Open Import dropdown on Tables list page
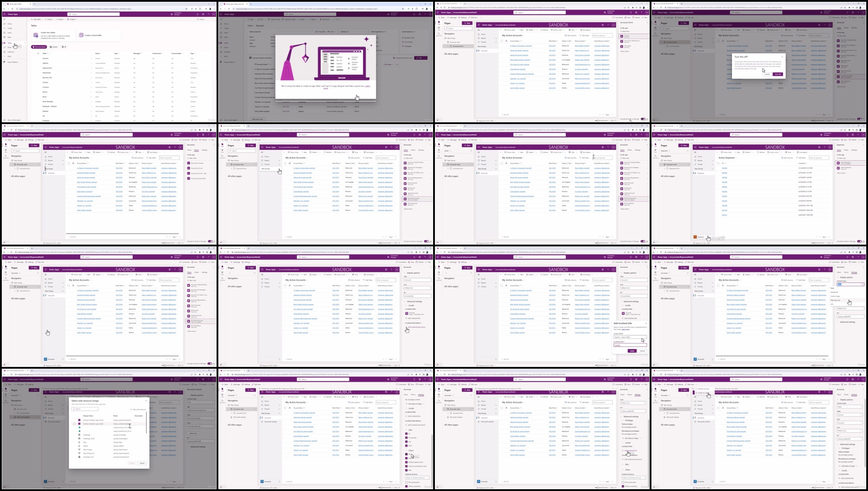The width and height of the screenshot is (868, 491). 49,19
